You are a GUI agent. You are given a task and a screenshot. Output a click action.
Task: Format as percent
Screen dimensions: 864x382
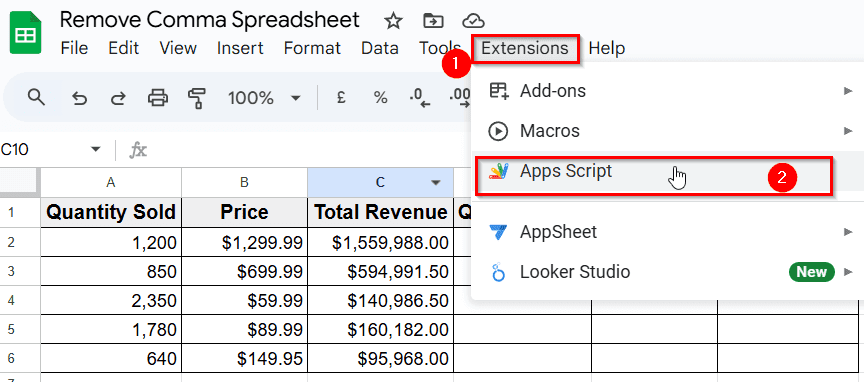click(x=380, y=98)
